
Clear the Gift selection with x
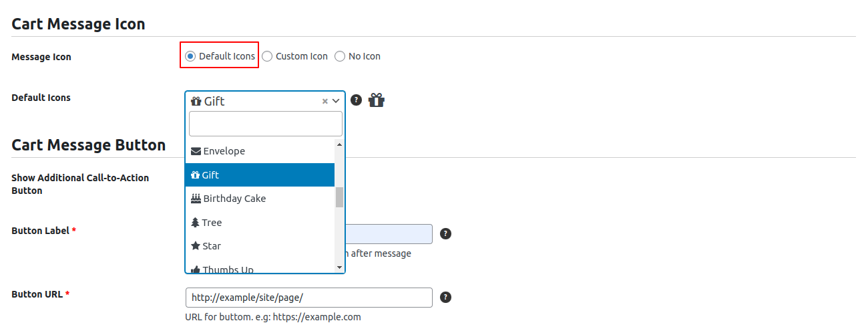(325, 102)
